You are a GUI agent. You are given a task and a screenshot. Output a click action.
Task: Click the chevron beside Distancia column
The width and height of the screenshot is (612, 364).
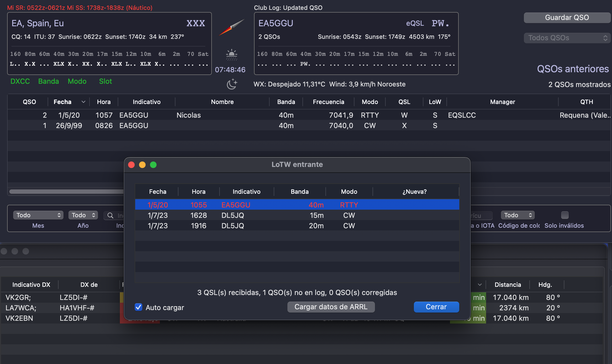[x=480, y=285]
